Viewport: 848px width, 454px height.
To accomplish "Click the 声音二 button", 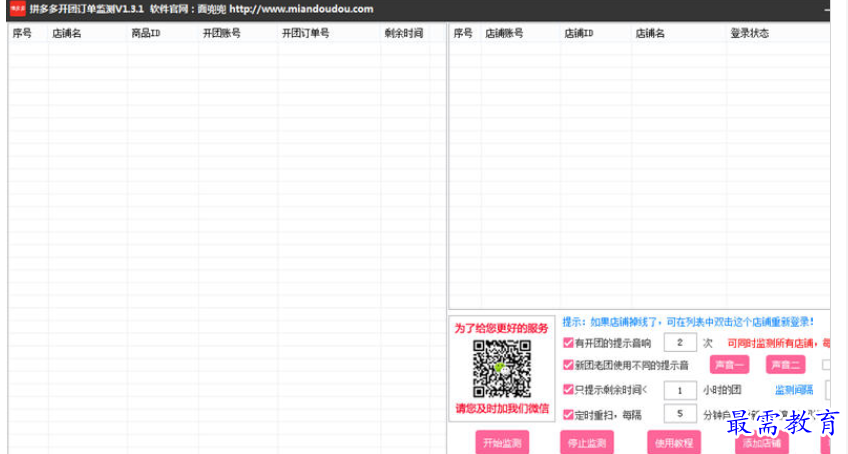I will [x=785, y=365].
